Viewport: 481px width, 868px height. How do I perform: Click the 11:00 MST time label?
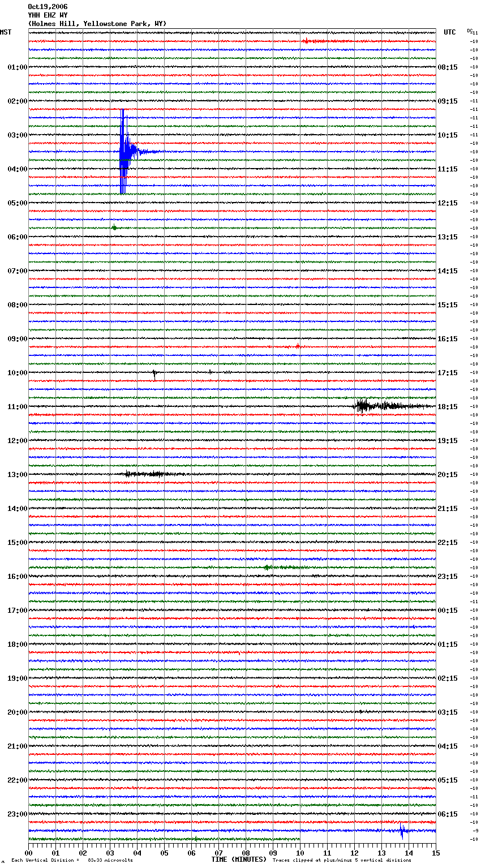(x=18, y=407)
